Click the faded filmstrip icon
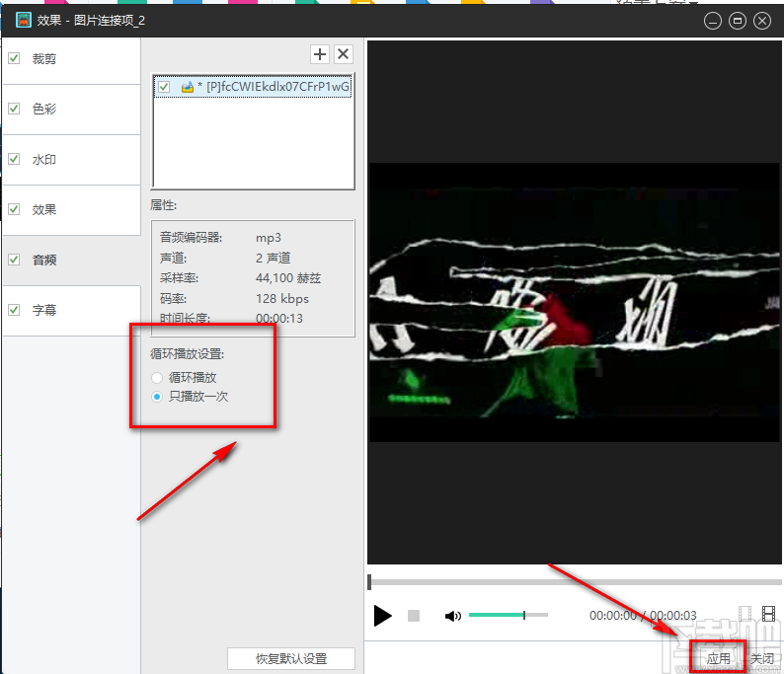 point(745,614)
